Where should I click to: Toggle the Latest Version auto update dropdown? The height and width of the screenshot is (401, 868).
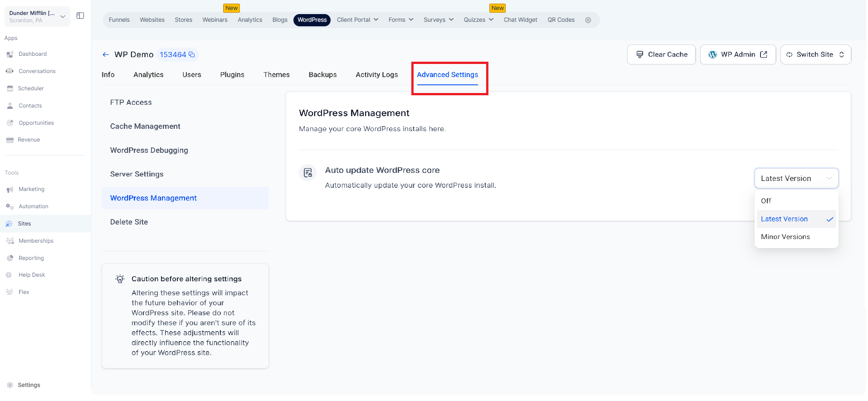tap(796, 178)
